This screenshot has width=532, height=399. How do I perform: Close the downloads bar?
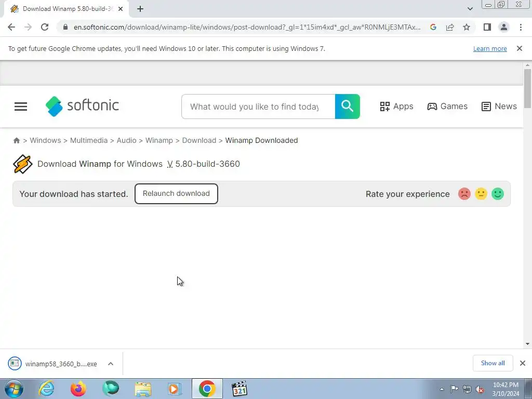[523, 363]
